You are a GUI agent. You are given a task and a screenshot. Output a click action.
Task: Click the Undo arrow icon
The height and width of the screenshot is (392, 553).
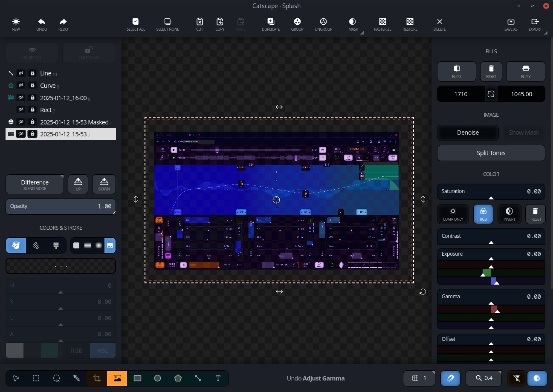42,21
